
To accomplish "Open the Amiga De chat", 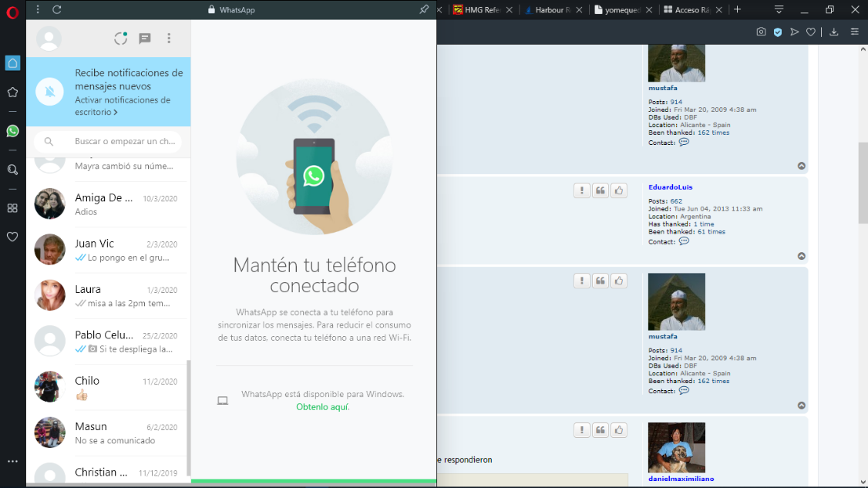I will [x=109, y=204].
